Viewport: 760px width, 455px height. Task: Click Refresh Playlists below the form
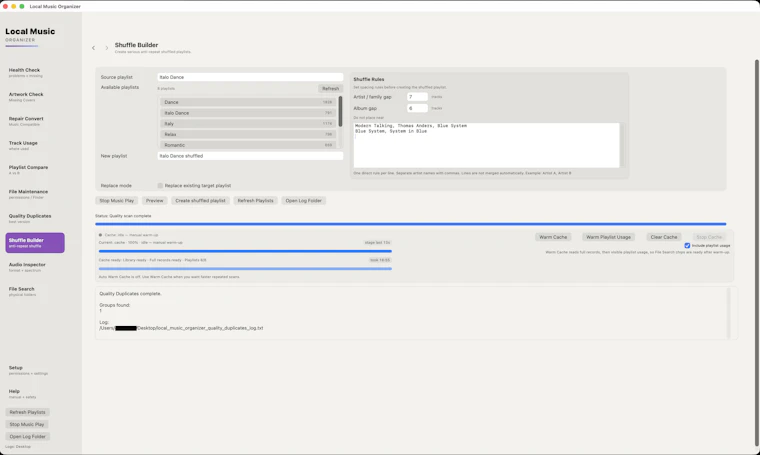pyautogui.click(x=255, y=201)
